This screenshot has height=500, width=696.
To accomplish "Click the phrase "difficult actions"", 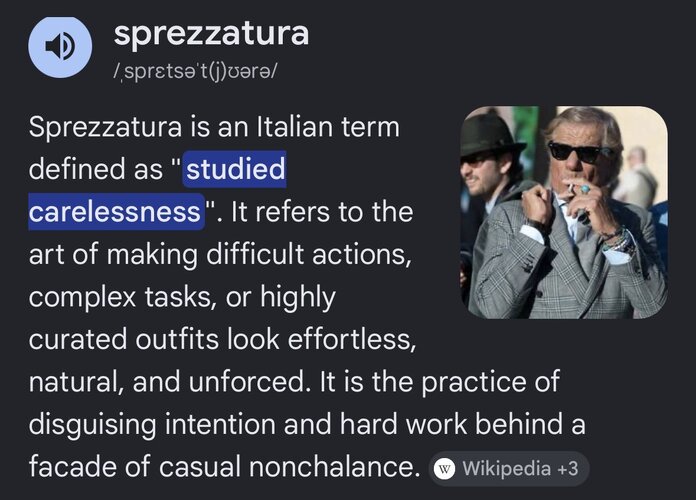I will pos(308,254).
